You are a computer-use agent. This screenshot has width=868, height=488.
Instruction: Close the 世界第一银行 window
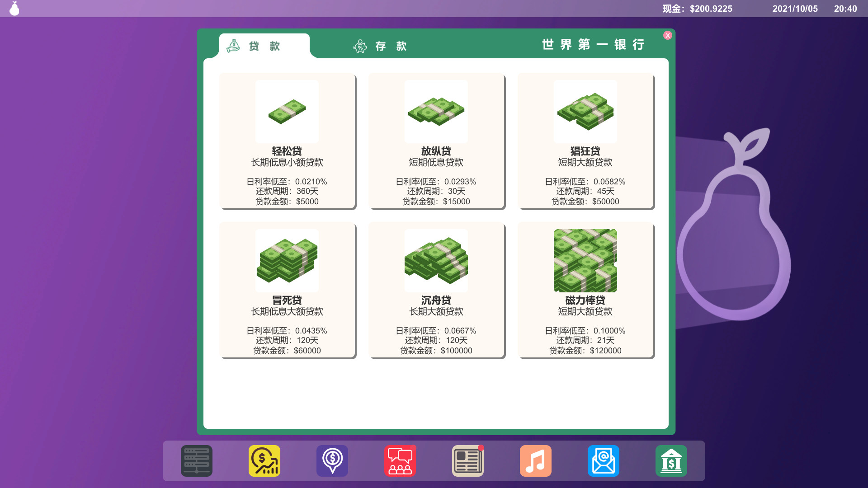[x=668, y=35]
